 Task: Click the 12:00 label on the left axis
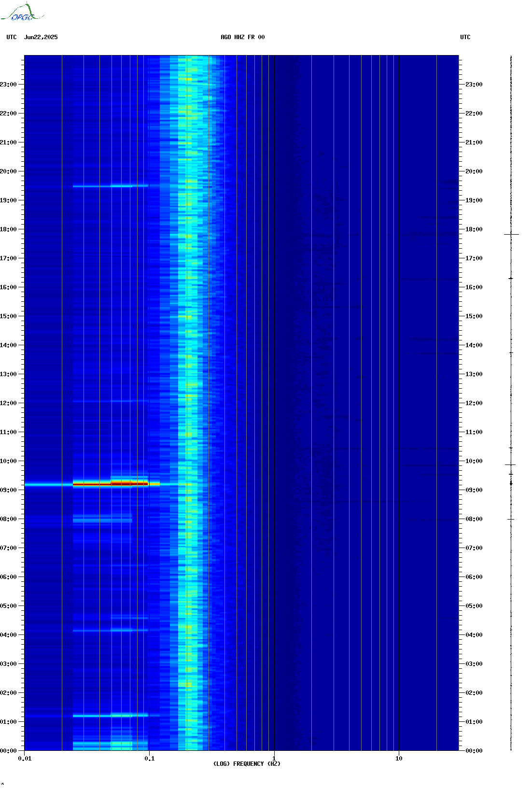(8, 403)
